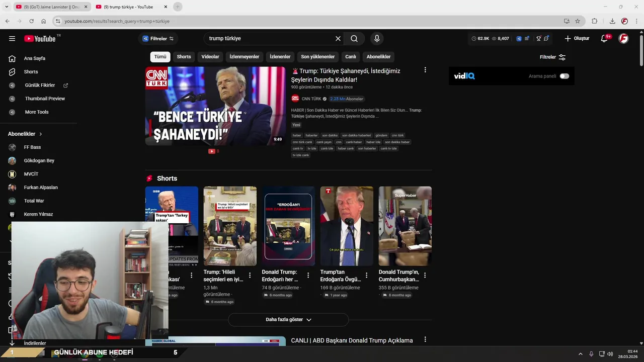Click the 'son dakika haberleri' tag

(x=357, y=135)
